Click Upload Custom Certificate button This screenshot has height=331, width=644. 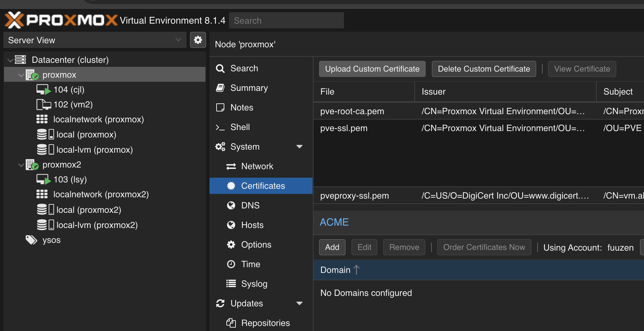click(x=372, y=69)
